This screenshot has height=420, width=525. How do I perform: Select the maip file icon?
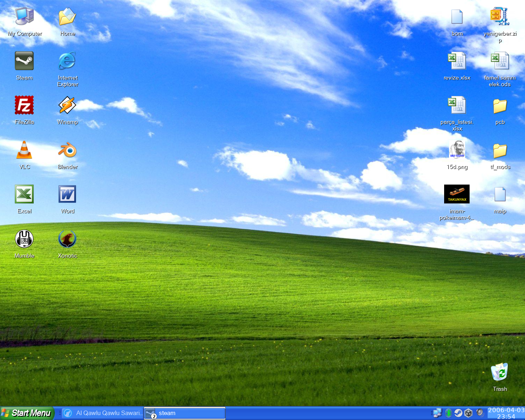[x=500, y=194]
